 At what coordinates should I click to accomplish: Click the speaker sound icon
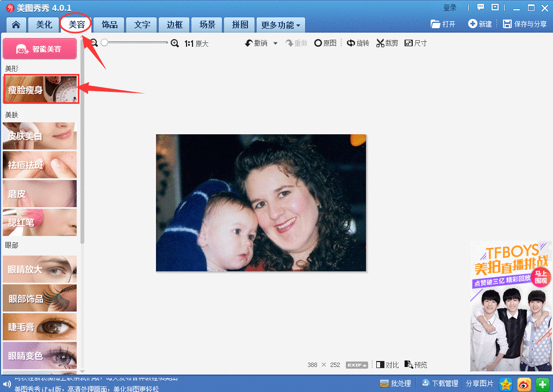click(x=7, y=384)
